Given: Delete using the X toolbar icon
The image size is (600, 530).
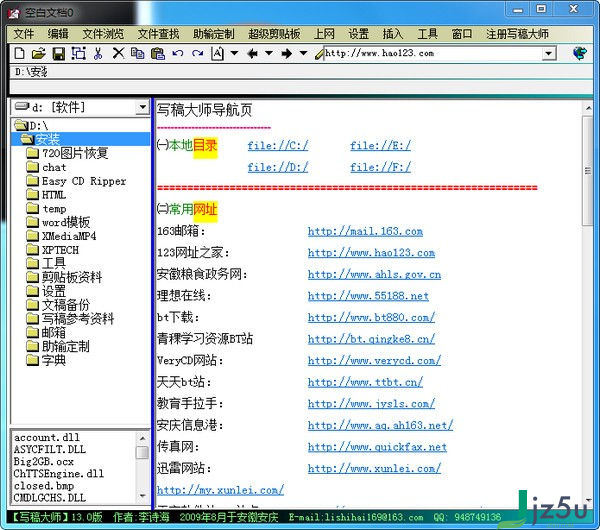Looking at the screenshot, I should [x=118, y=53].
